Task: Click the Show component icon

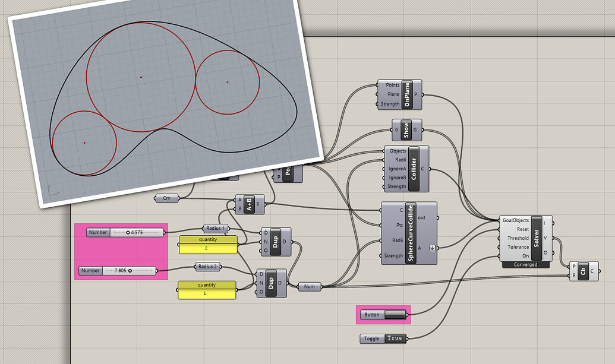Action: [408, 130]
